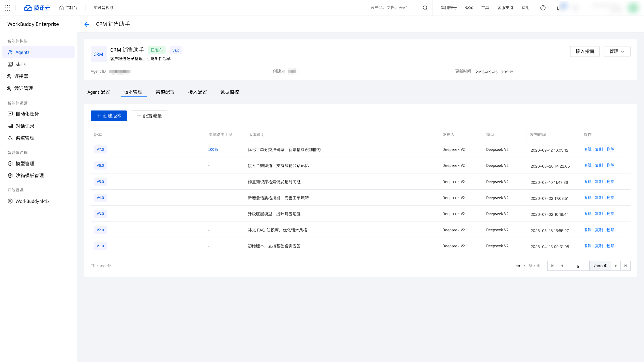Click the page number input field
The height and width of the screenshot is (362, 644).
pyautogui.click(x=578, y=266)
